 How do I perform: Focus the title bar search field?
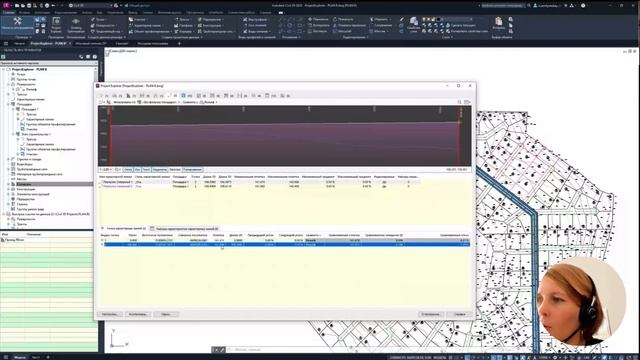pyautogui.click(x=502, y=6)
